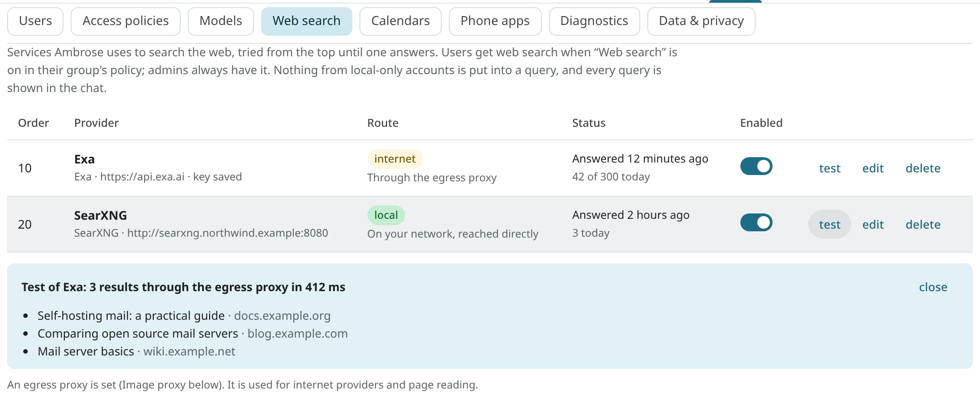Click the 'internet' route badge
Image resolution: width=980 pixels, height=401 pixels.
tap(395, 159)
